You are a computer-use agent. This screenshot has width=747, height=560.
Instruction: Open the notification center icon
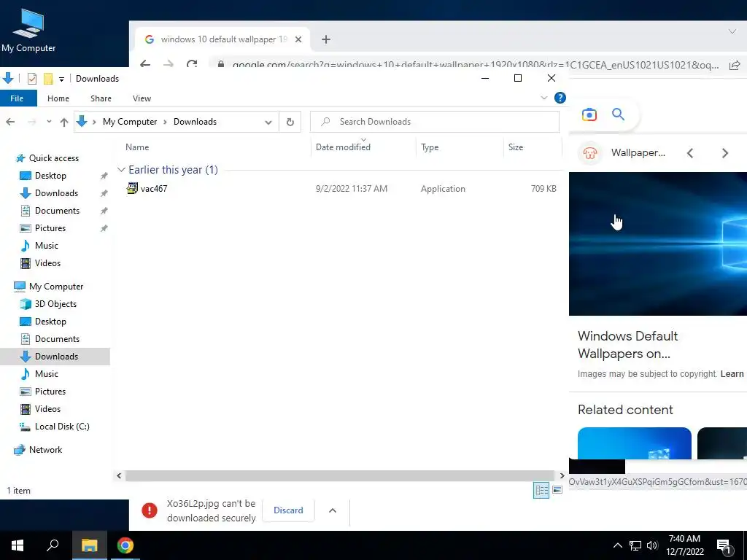(x=724, y=546)
